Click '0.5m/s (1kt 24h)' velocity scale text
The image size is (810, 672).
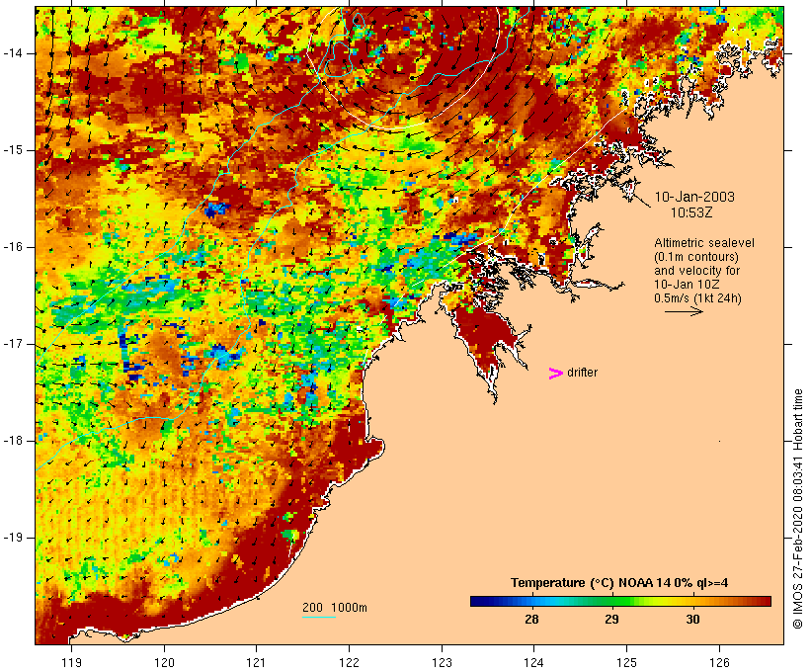[697, 298]
